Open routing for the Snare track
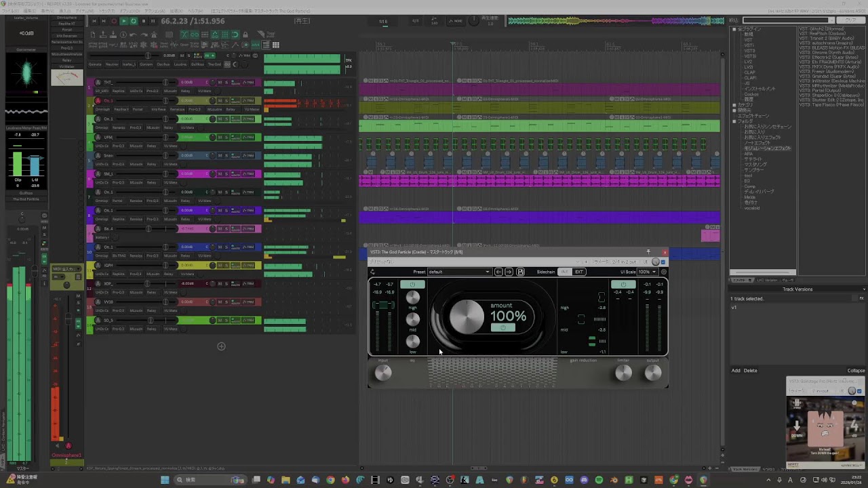Image resolution: width=868 pixels, height=488 pixels. (x=236, y=155)
